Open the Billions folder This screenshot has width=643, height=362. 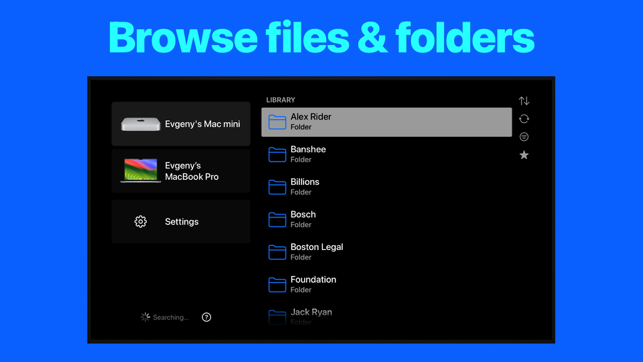[386, 187]
